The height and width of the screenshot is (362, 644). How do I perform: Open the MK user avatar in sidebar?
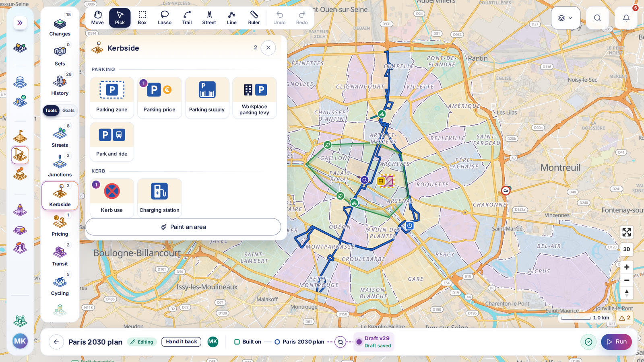click(20, 341)
